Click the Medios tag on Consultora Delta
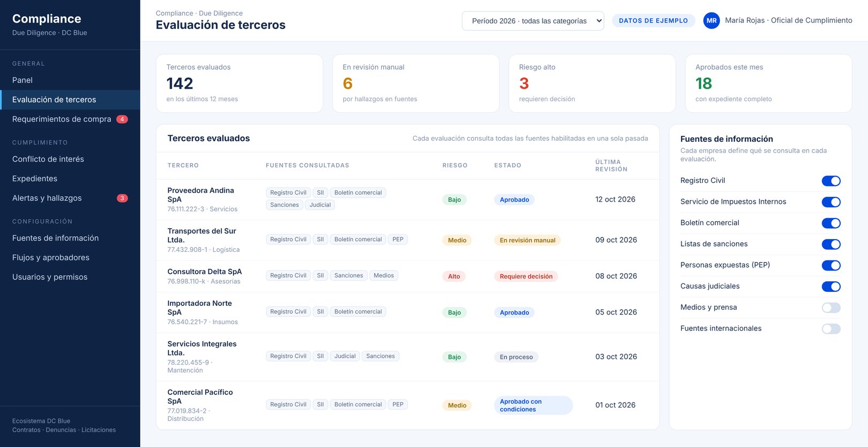 tap(384, 276)
